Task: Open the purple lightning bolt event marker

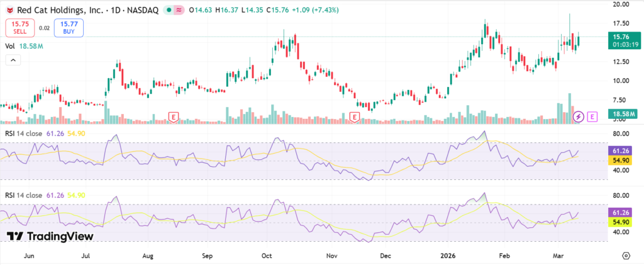Action: (x=579, y=116)
